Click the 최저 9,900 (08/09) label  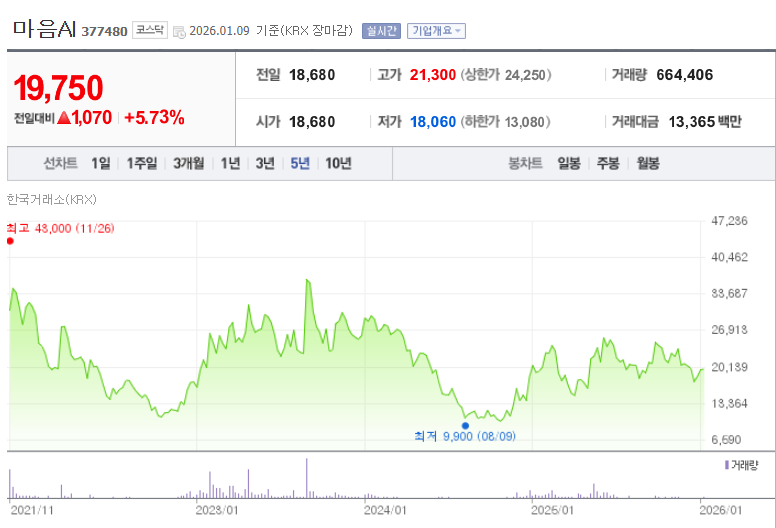point(465,436)
